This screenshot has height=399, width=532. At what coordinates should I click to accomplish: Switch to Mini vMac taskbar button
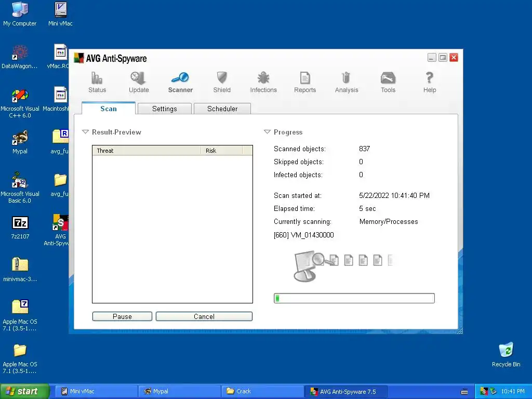96,391
